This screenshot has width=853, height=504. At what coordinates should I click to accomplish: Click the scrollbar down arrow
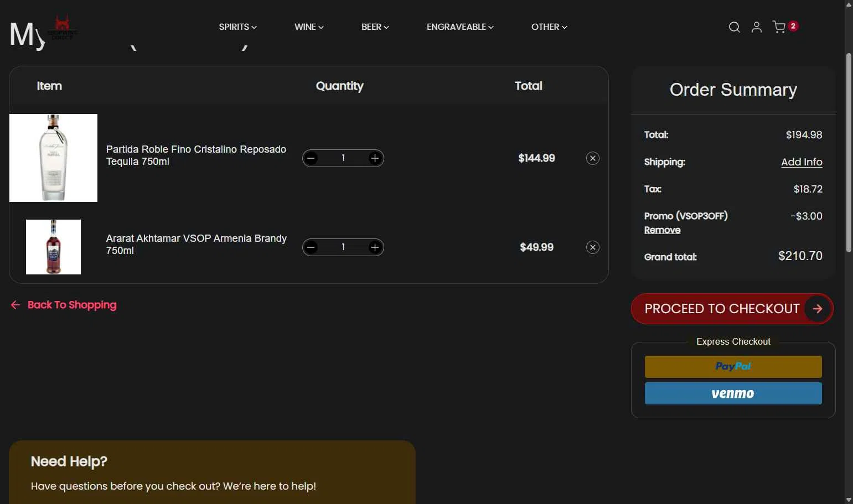tap(849, 500)
